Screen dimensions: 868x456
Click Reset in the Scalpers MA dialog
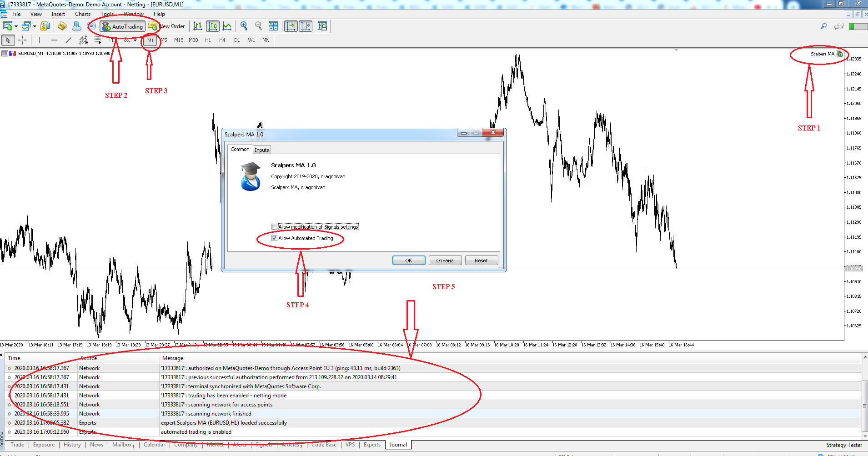click(482, 261)
